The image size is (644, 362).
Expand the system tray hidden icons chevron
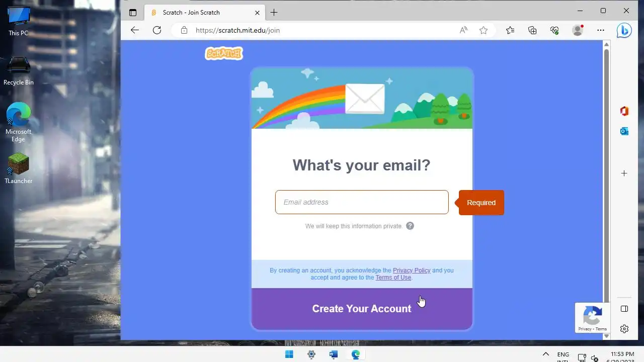[x=545, y=354]
